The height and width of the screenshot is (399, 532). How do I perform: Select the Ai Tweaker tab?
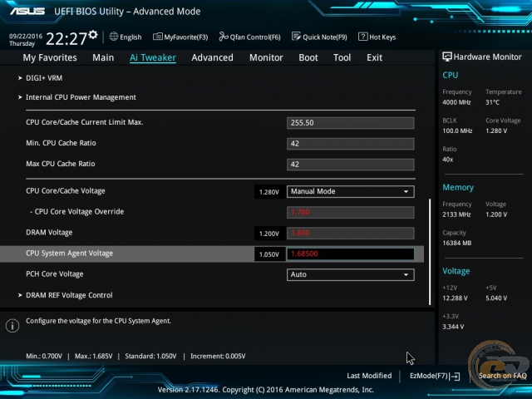tap(153, 57)
